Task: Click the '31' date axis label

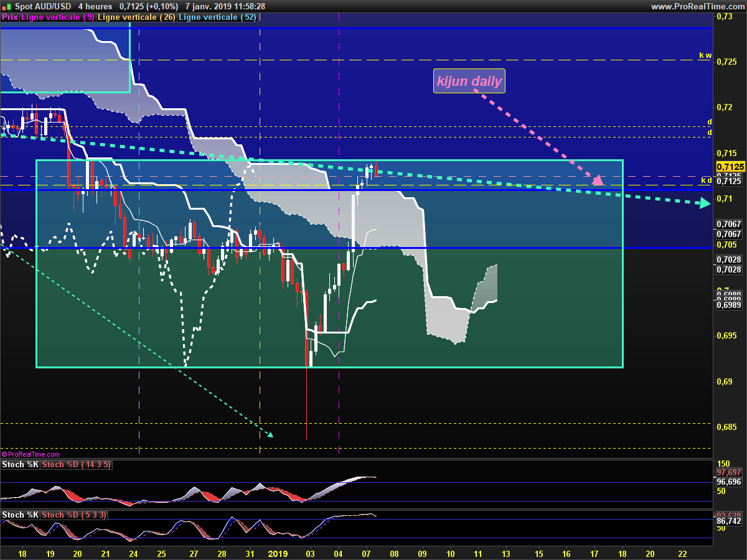Action: 250,553
